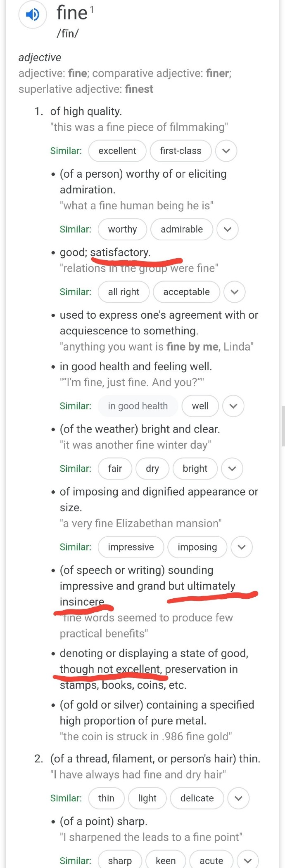Expand more synonyms after delicate
The width and height of the screenshot is (285, 868).
(238, 798)
